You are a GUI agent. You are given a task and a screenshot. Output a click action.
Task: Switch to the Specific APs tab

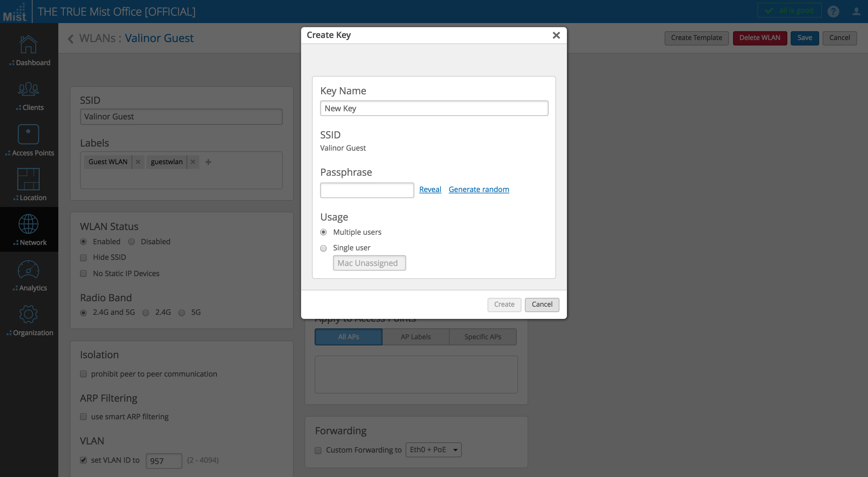(x=483, y=337)
